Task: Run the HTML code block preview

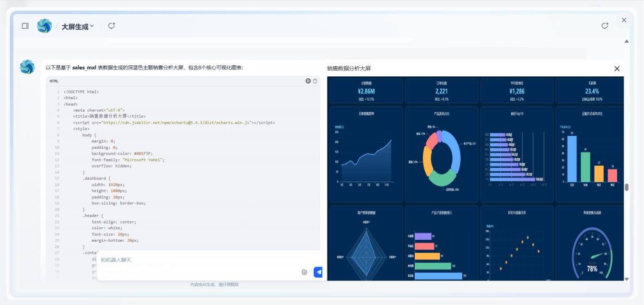Action: tap(308, 81)
